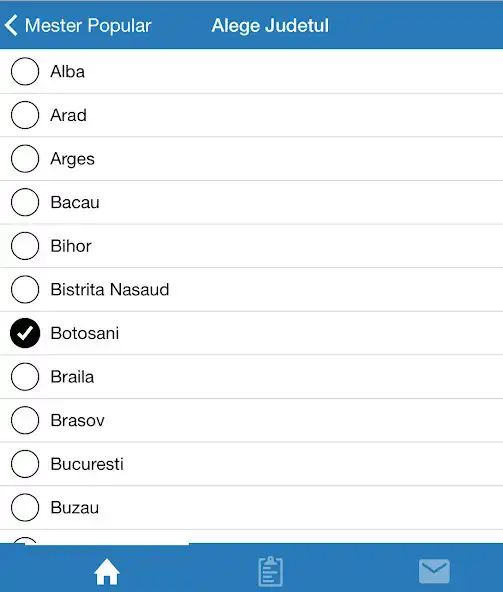The width and height of the screenshot is (503, 592).
Task: Select the Arad radio button
Action: click(25, 115)
